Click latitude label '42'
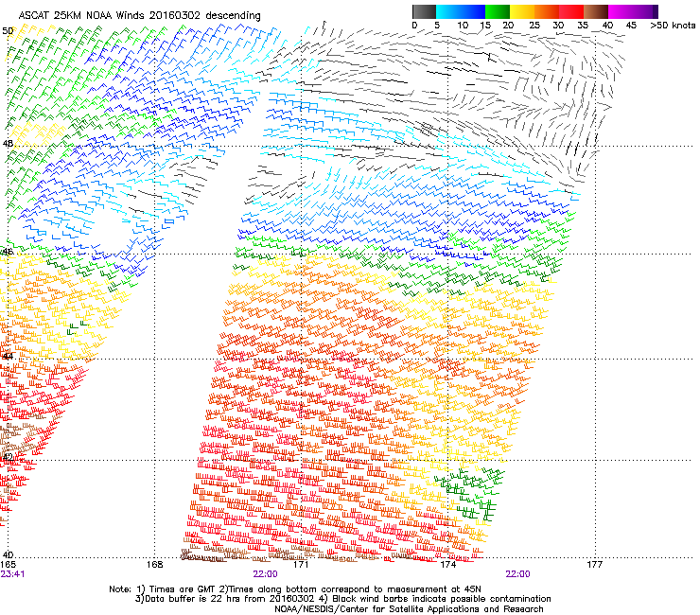Viewport: 700px width, 615px height. coord(8,457)
